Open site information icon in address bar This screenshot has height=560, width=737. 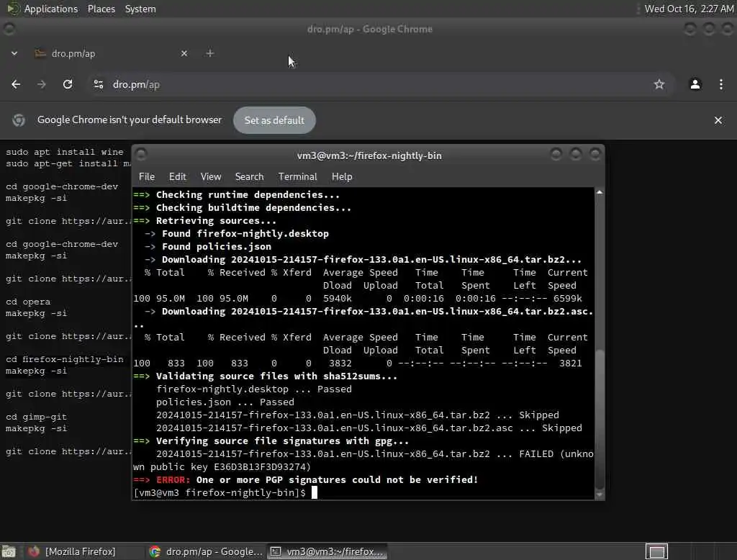[x=99, y=84]
